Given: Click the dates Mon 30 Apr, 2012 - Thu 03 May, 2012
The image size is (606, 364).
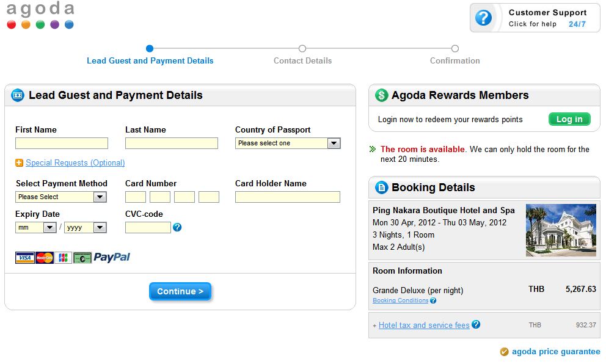Looking at the screenshot, I should 439,222.
